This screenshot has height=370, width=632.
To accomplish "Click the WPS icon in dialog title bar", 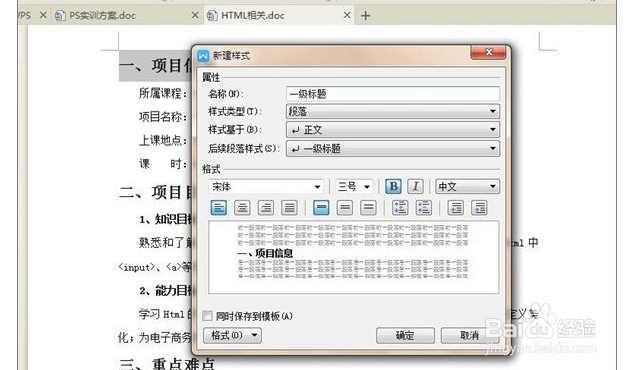I will pos(204,55).
